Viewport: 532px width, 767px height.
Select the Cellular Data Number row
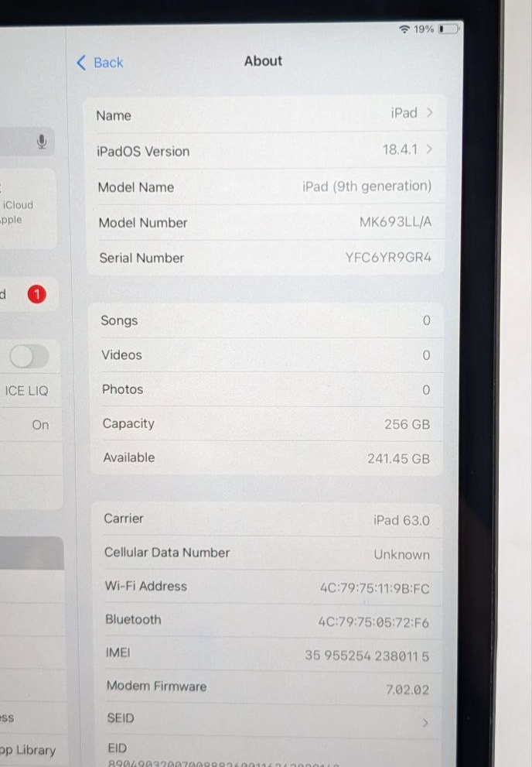click(268, 553)
